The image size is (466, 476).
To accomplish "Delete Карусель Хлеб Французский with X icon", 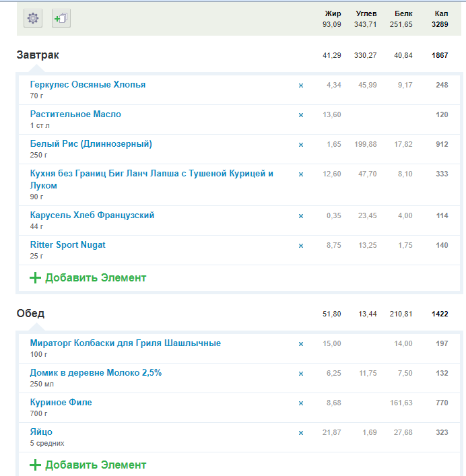I will (301, 216).
